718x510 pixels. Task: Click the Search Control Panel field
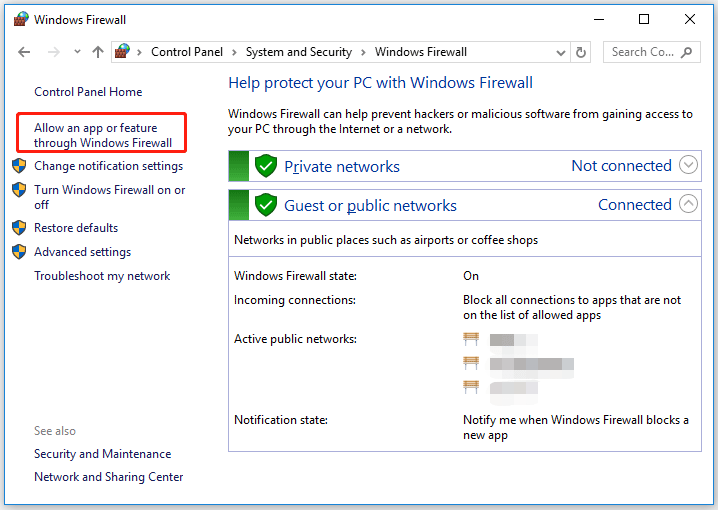(652, 52)
